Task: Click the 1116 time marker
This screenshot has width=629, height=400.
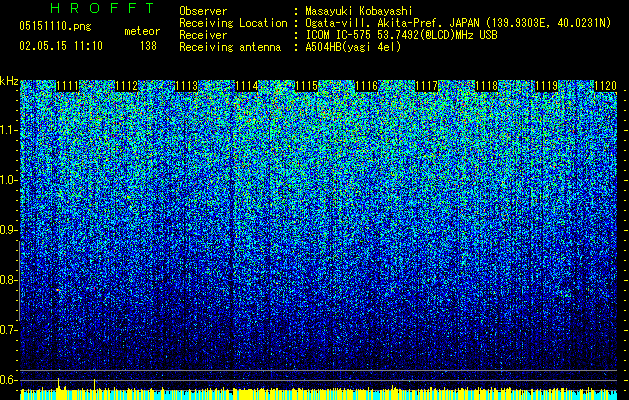Action: coord(367,86)
